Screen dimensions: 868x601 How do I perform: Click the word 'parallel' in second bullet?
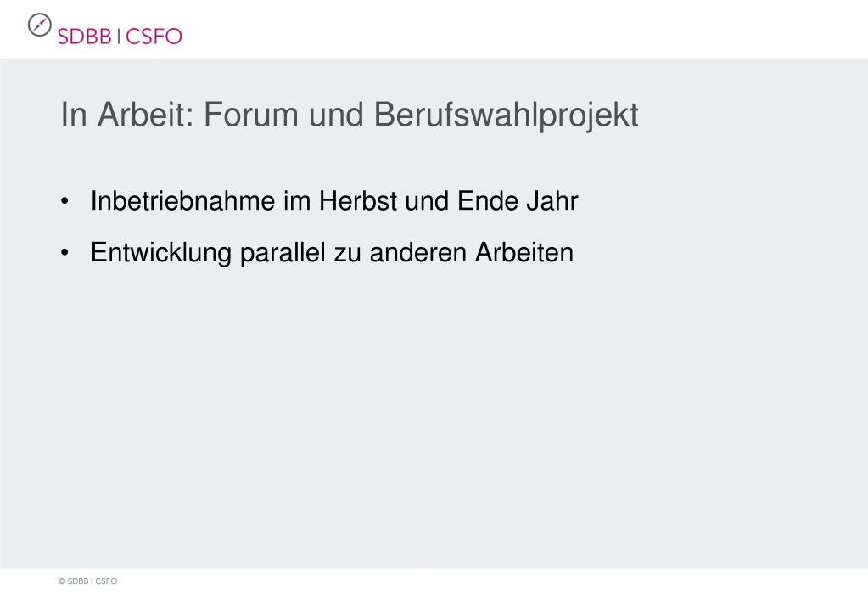(283, 253)
